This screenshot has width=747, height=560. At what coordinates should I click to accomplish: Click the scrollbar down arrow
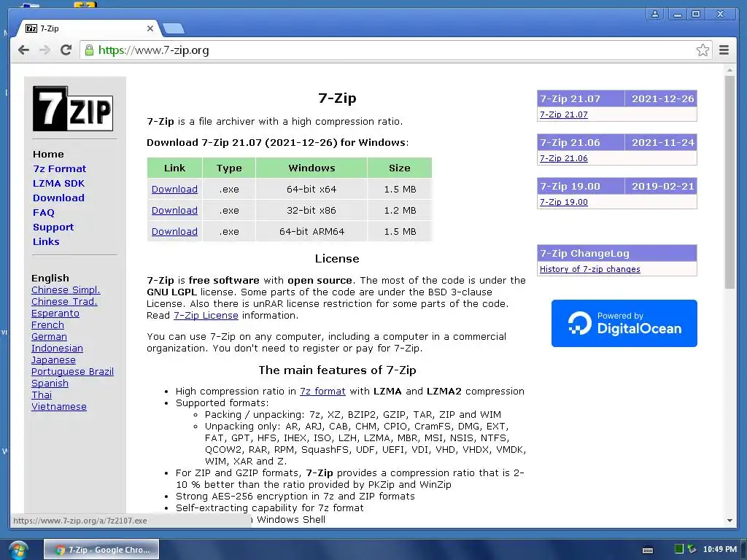click(729, 521)
